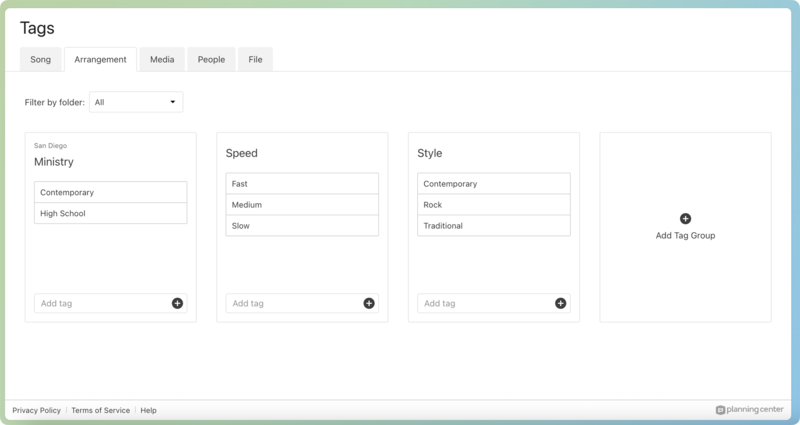Go to the People tab
Image resolution: width=800 pixels, height=425 pixels.
click(x=211, y=59)
